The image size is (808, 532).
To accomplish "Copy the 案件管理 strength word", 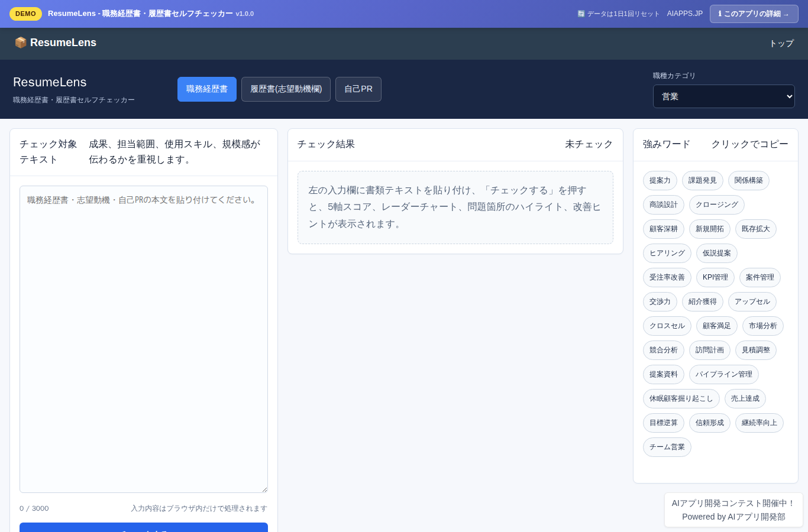I will [760, 278].
